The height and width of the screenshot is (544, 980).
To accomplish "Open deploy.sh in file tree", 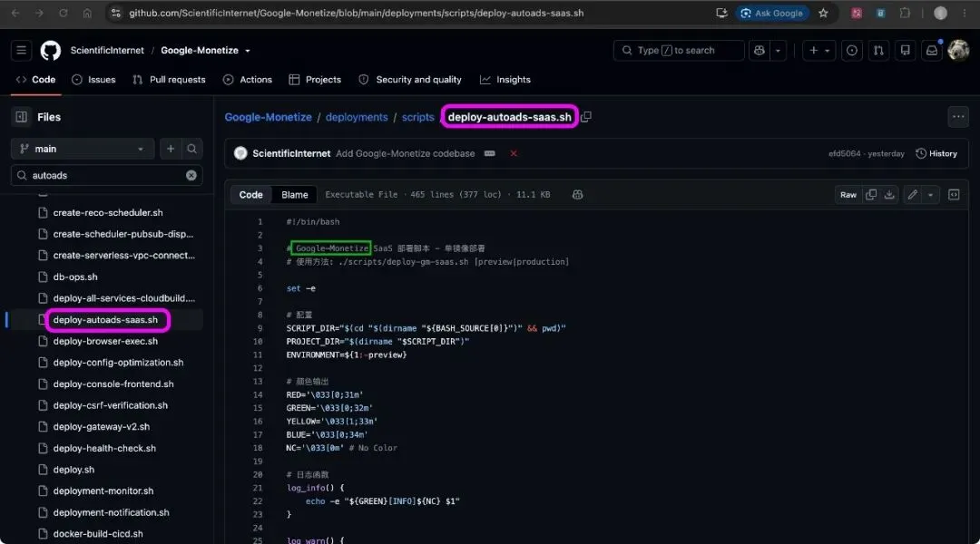I will [x=73, y=470].
